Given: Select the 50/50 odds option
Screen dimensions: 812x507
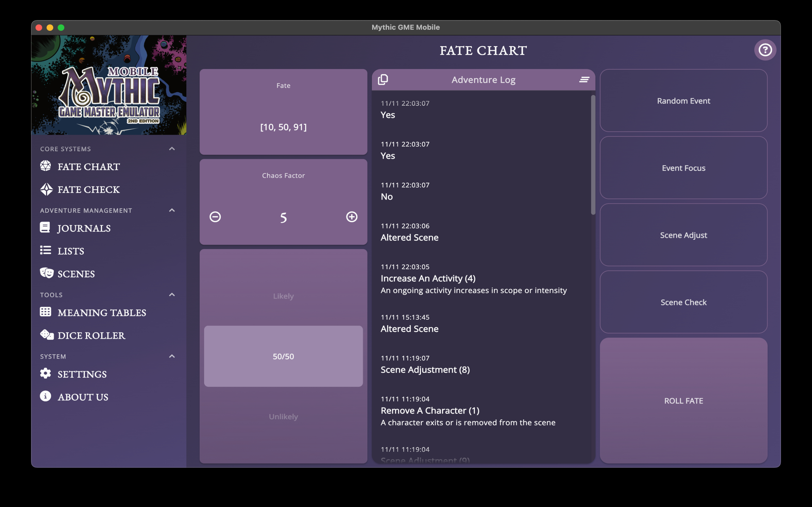Looking at the screenshot, I should tap(283, 356).
